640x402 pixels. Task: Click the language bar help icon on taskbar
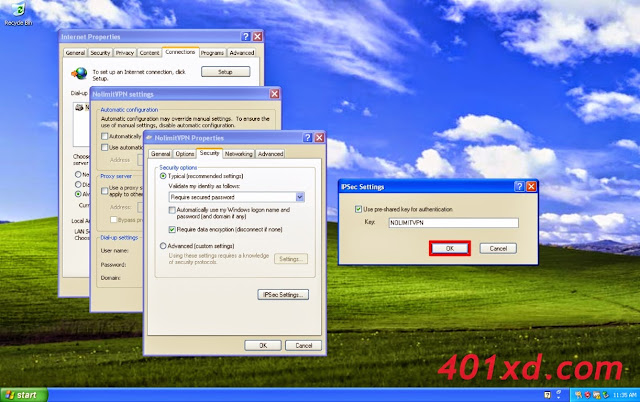click(x=547, y=395)
